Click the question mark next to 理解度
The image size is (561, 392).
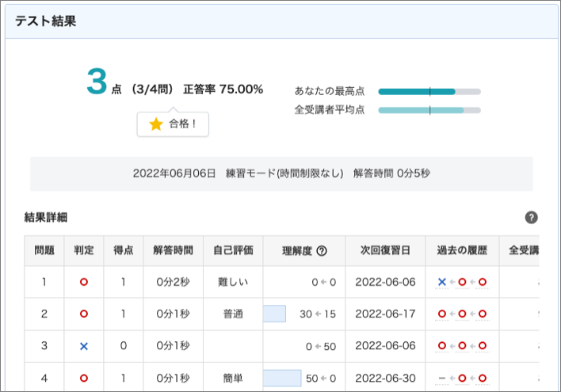(322, 251)
